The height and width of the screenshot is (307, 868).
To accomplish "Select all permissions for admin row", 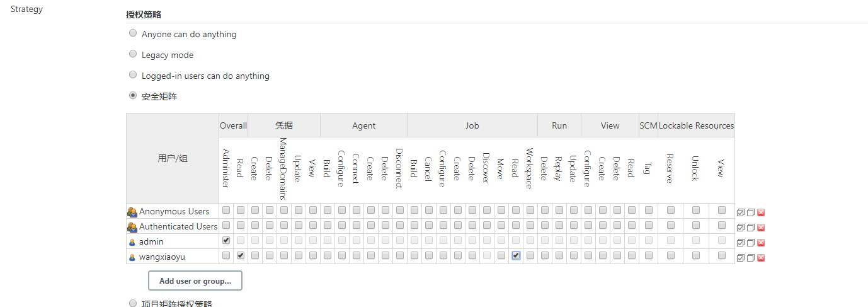I will tap(741, 243).
